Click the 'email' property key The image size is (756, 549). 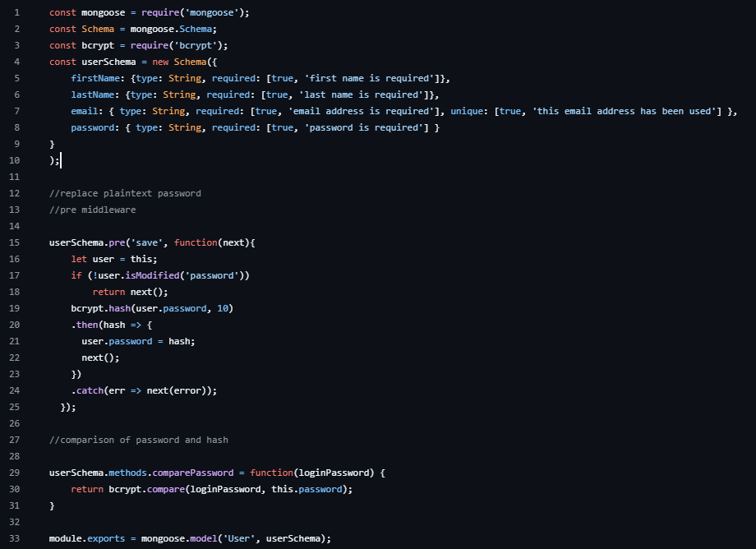coord(85,111)
